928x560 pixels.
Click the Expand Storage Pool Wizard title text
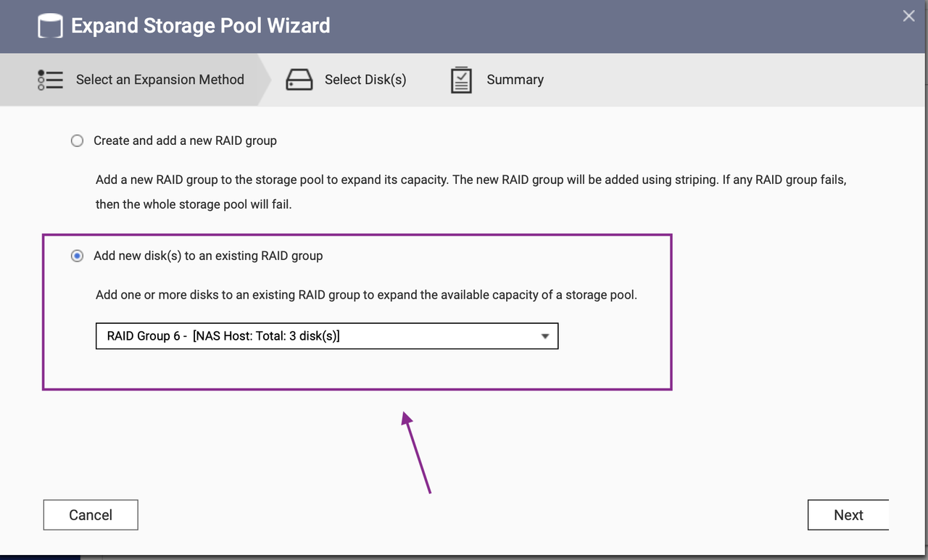pos(201,25)
